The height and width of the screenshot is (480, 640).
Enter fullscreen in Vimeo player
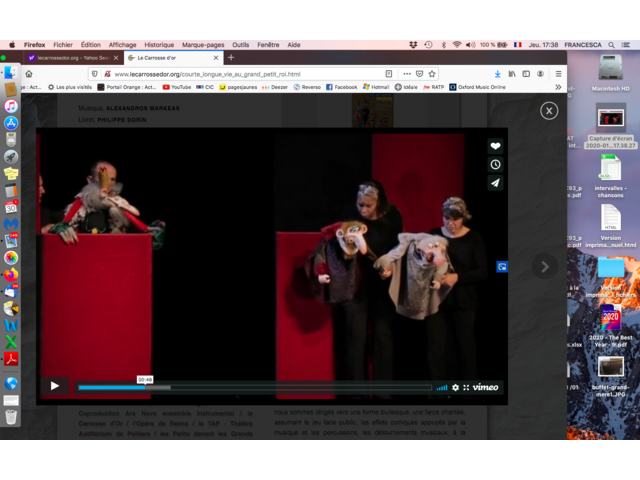point(466,387)
